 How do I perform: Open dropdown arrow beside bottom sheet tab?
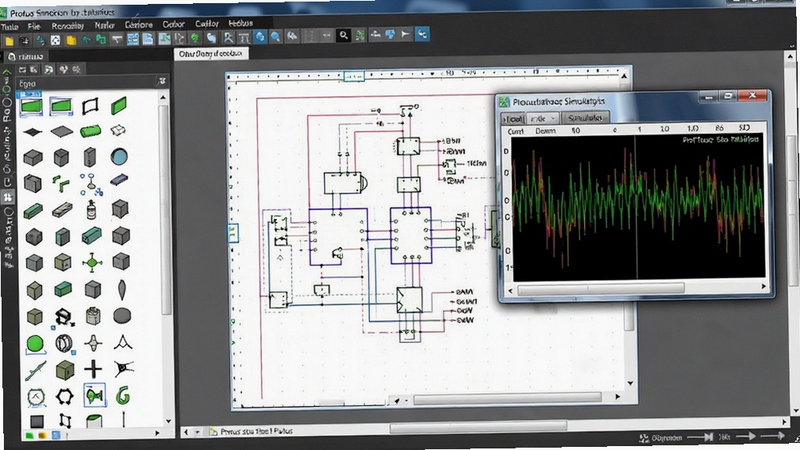[x=197, y=432]
